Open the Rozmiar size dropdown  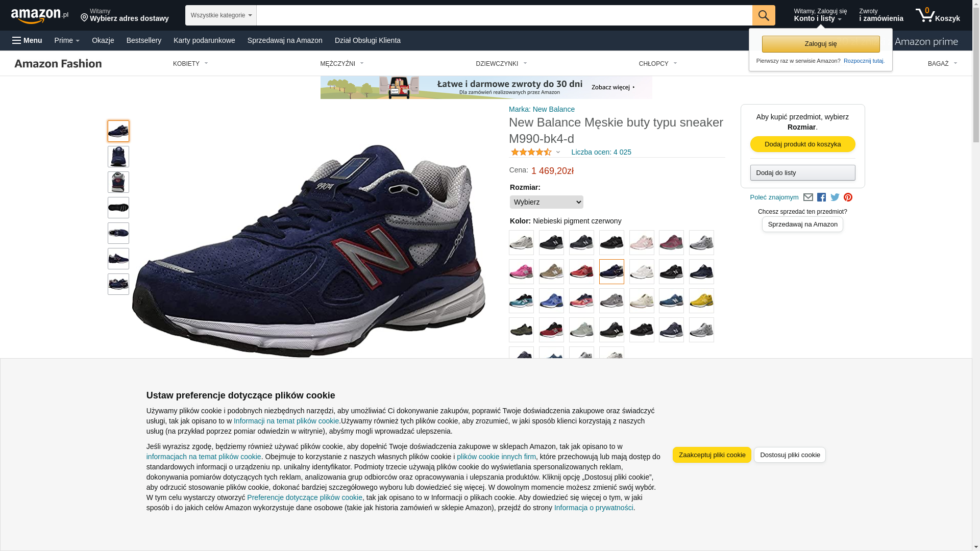point(546,202)
